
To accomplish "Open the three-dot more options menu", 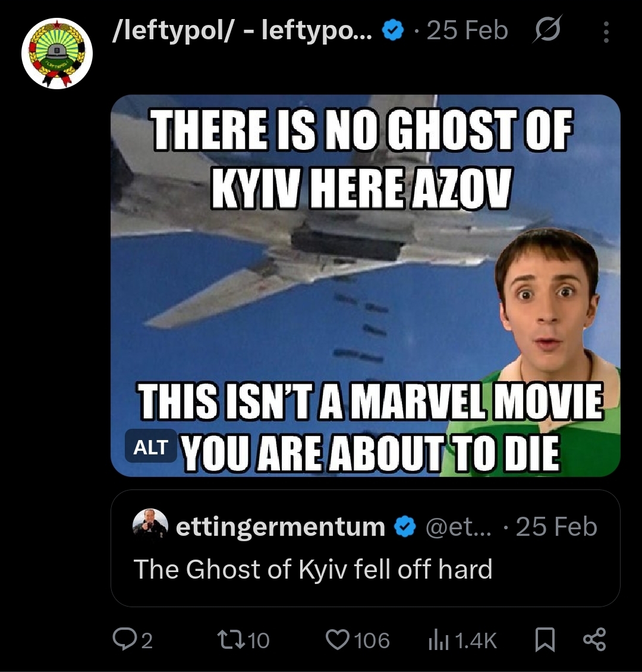I will (x=606, y=32).
